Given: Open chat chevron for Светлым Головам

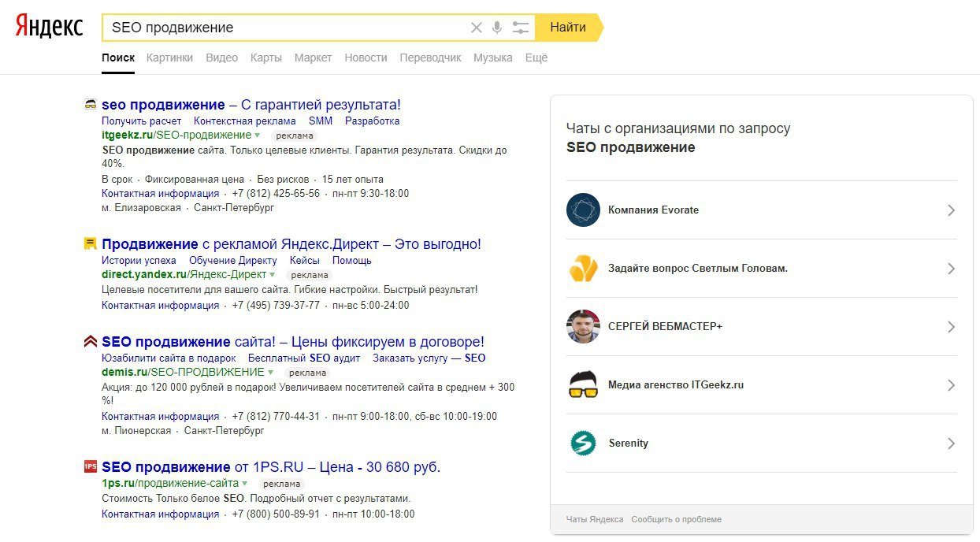Looking at the screenshot, I should click(951, 269).
